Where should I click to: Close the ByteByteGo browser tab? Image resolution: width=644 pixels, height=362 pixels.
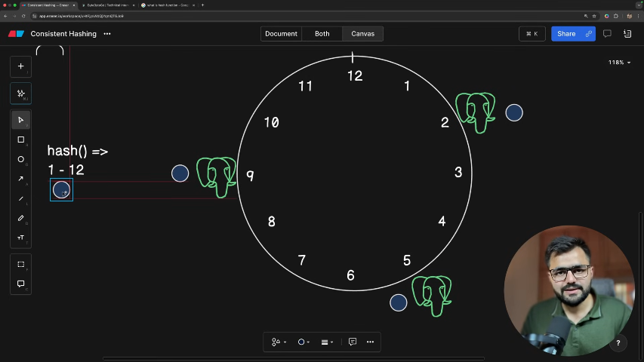pos(134,5)
